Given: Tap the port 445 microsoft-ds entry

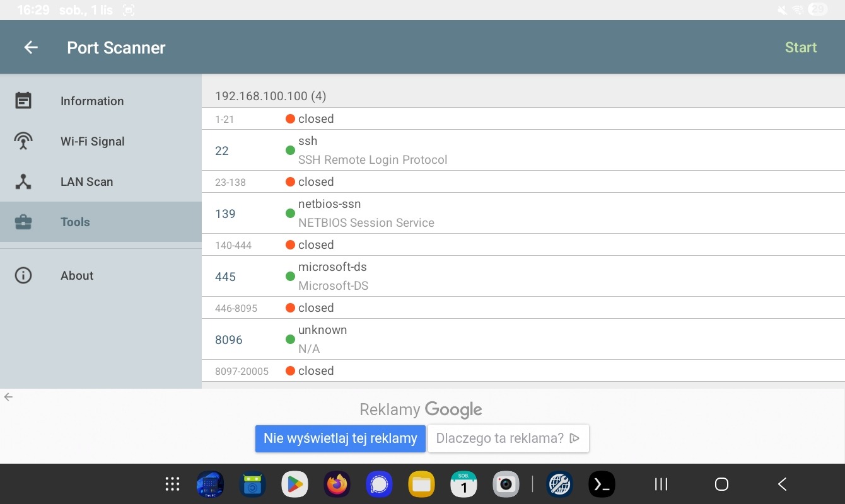Looking at the screenshot, I should [522, 277].
